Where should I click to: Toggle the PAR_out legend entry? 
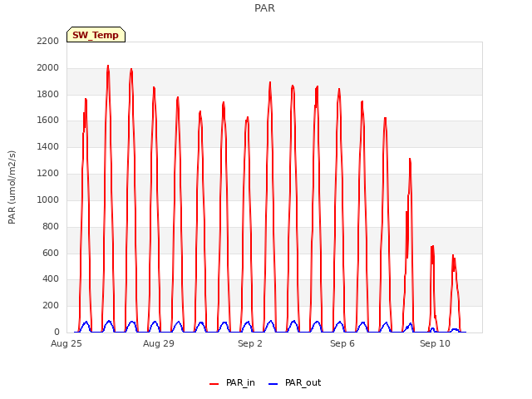pos(295,382)
